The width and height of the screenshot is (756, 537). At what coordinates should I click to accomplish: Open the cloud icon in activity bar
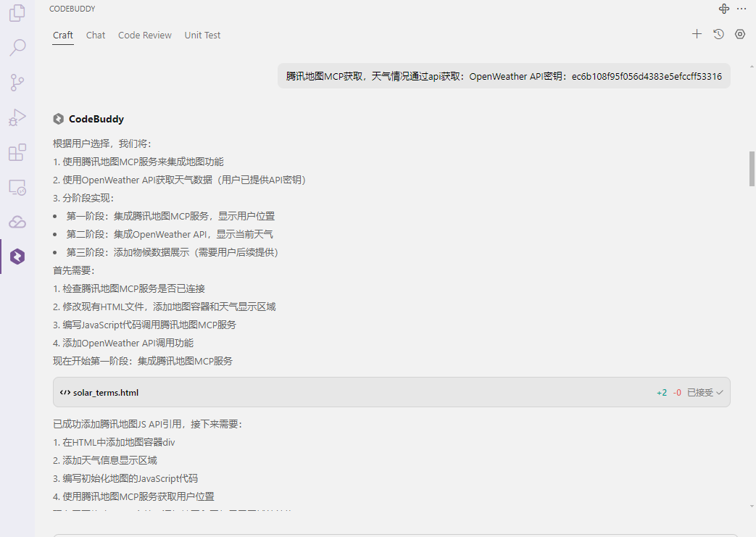coord(17,222)
